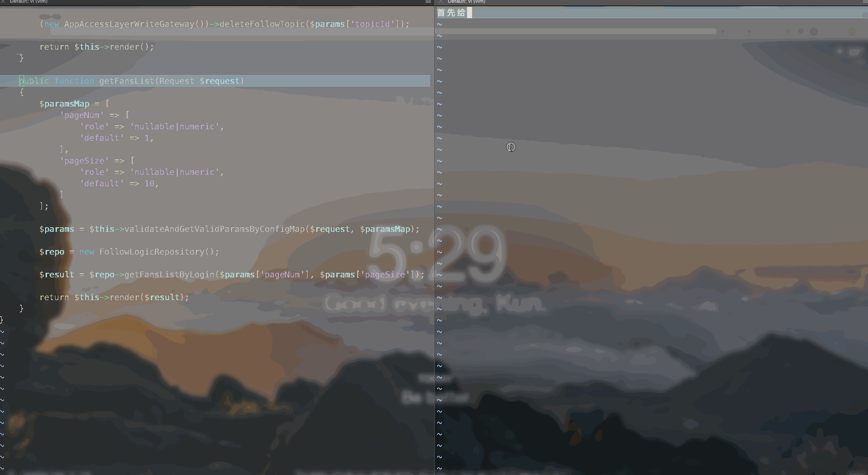
Task: Click the Request type hint
Action: point(176,81)
